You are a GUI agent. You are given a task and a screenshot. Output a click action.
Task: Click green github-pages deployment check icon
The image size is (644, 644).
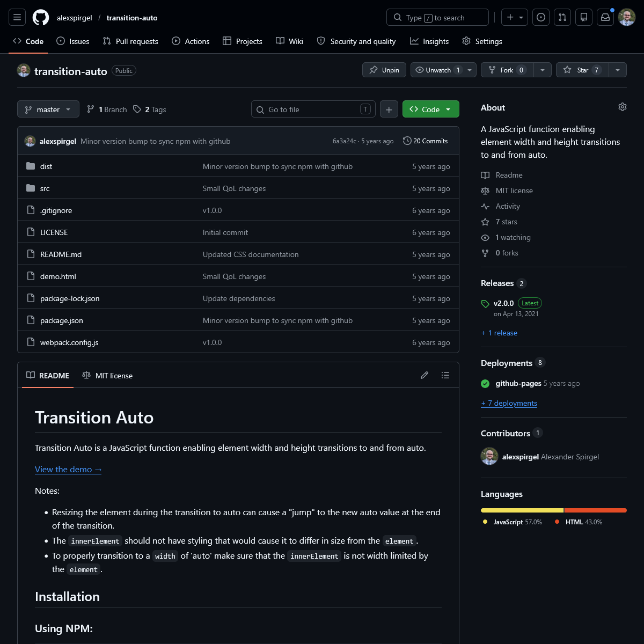pos(485,384)
